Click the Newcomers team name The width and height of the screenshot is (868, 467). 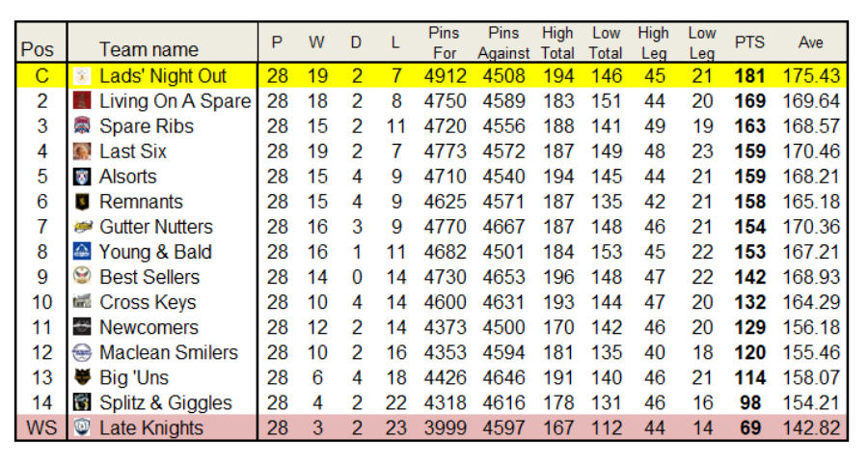tap(149, 327)
